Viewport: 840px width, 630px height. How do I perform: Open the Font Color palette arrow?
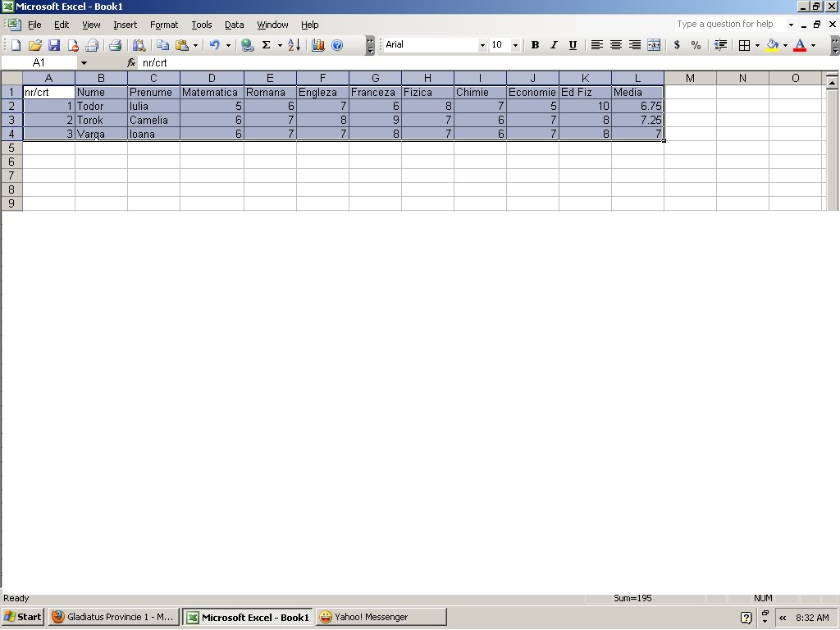813,45
